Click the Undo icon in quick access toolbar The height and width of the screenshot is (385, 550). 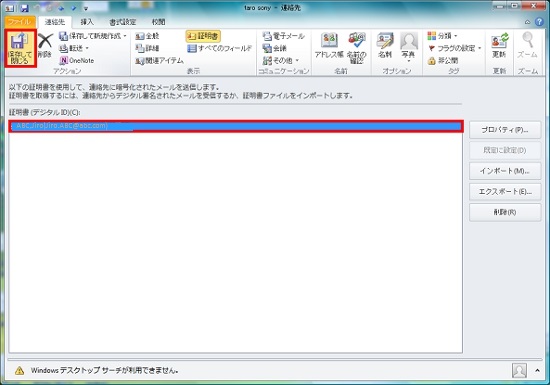(37, 8)
